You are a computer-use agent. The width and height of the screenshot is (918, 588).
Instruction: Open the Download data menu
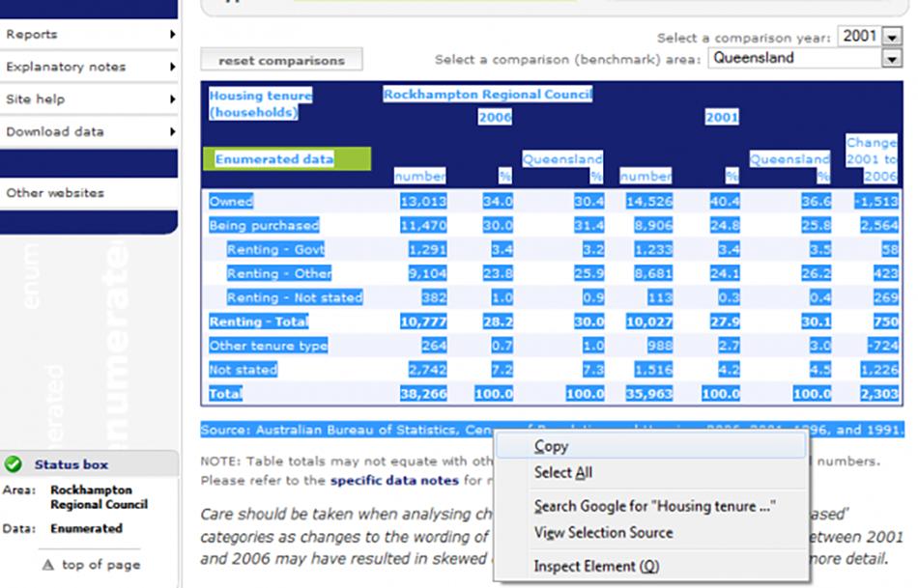pos(89,131)
